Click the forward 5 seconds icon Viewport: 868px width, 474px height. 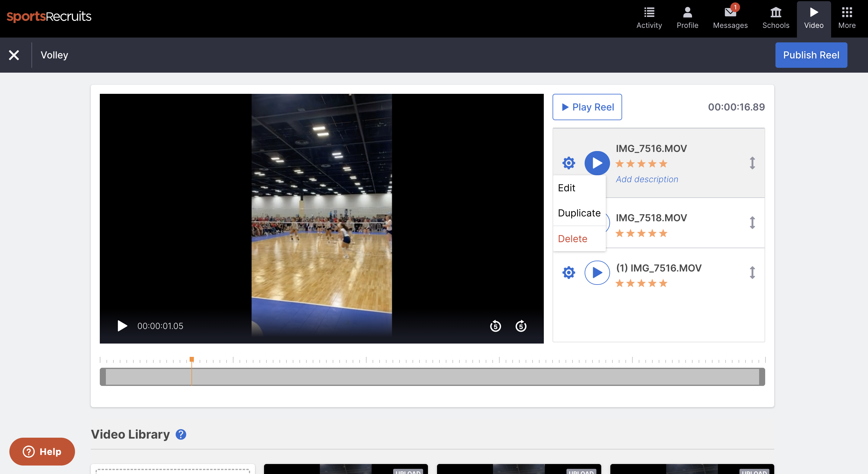520,326
